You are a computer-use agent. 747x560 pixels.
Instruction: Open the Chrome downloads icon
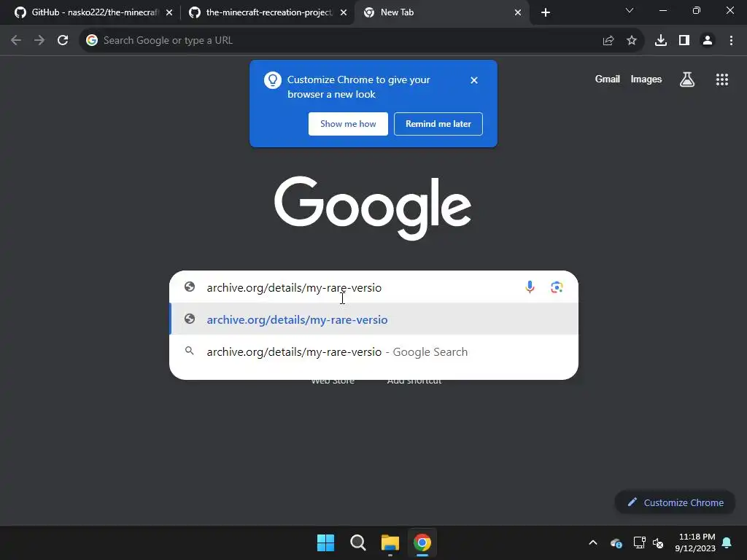[661, 41]
